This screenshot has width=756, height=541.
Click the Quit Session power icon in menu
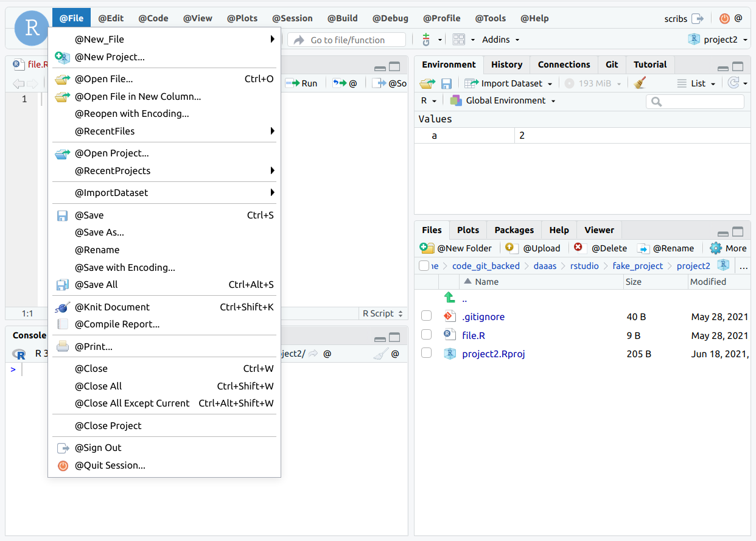pyautogui.click(x=63, y=466)
